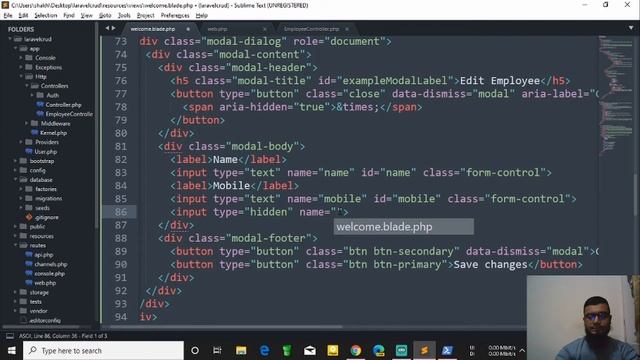Expand the factories folder

pyautogui.click(x=21, y=189)
